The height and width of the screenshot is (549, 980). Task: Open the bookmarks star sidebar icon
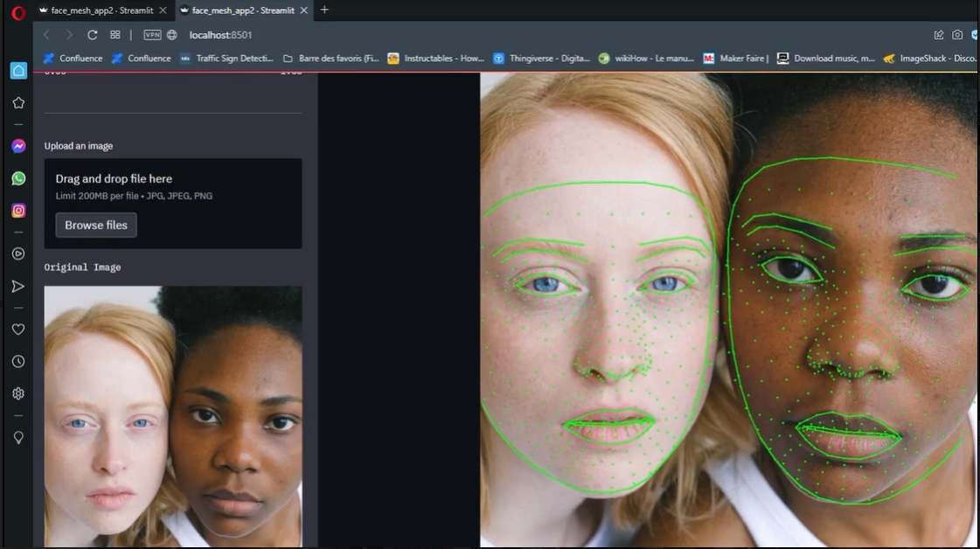pos(18,102)
